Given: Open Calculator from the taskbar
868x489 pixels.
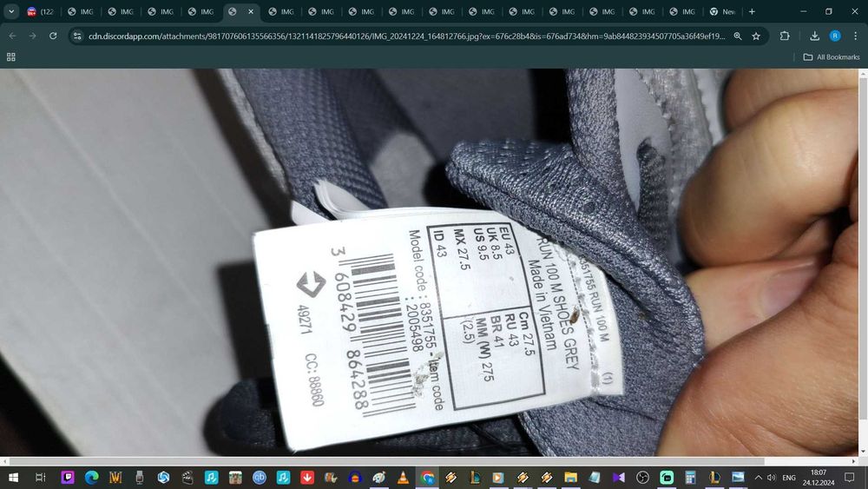Looking at the screenshot, I should (690, 478).
